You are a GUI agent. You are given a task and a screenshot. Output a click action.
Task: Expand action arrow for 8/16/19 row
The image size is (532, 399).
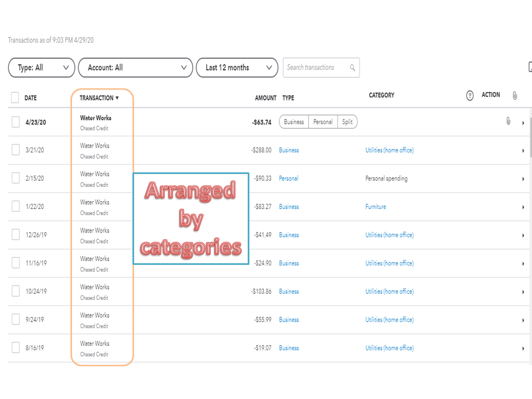tap(523, 349)
